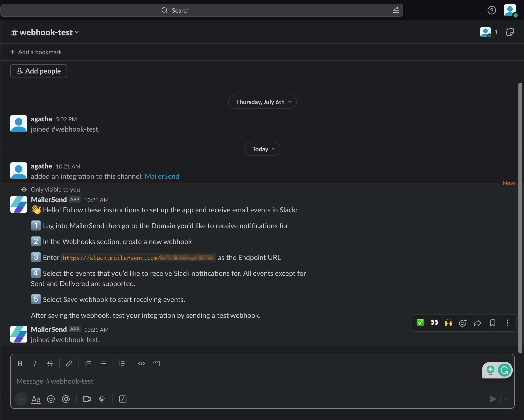The height and width of the screenshot is (420, 524).
Task: View channel members list avatar
Action: point(485,32)
